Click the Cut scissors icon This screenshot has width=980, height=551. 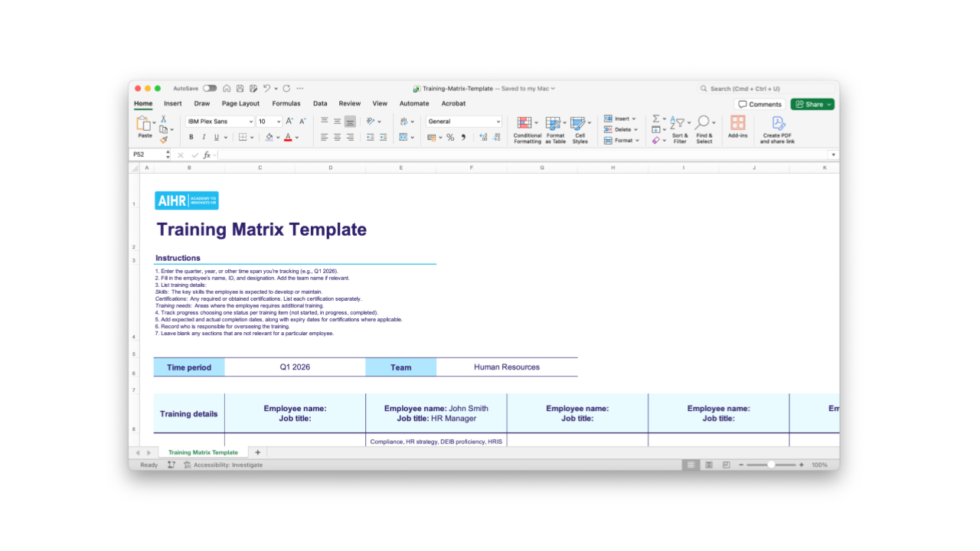click(x=163, y=119)
